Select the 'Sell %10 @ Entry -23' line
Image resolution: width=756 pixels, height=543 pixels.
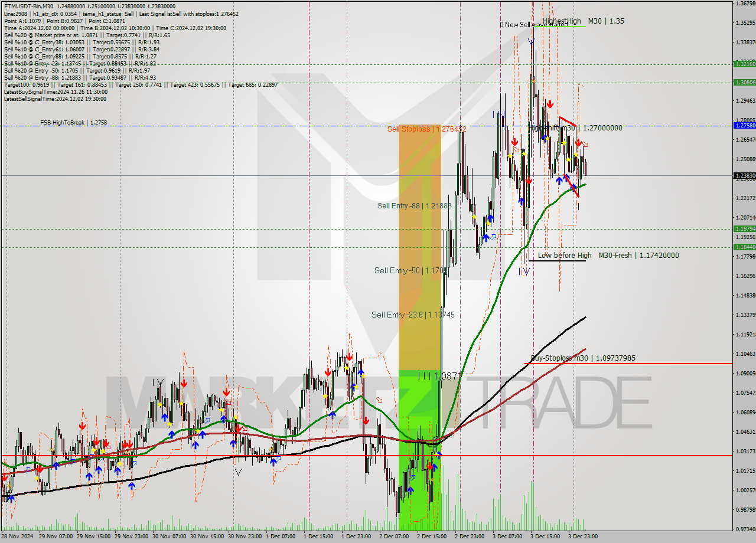[x=80, y=63]
